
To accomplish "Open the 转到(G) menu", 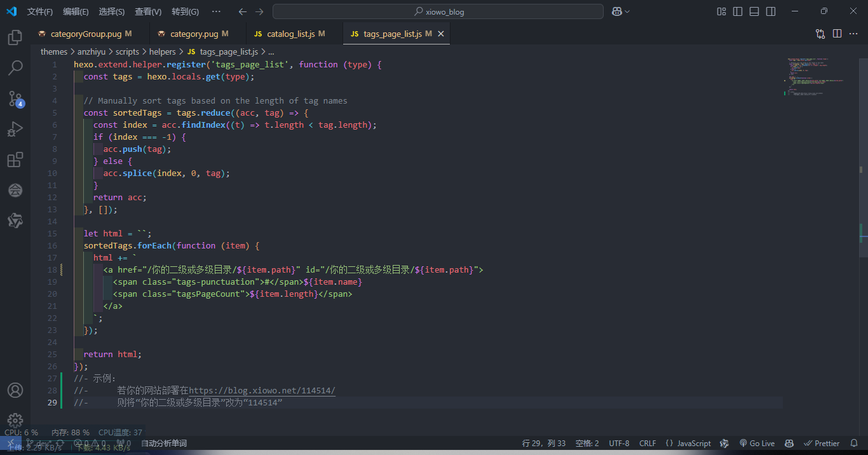I will tap(185, 11).
